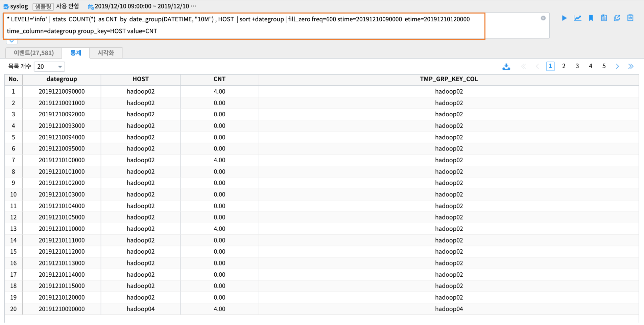Viewport: 644px width, 325px height.
Task: Select cell 20191210105000
Action: tap(62, 217)
